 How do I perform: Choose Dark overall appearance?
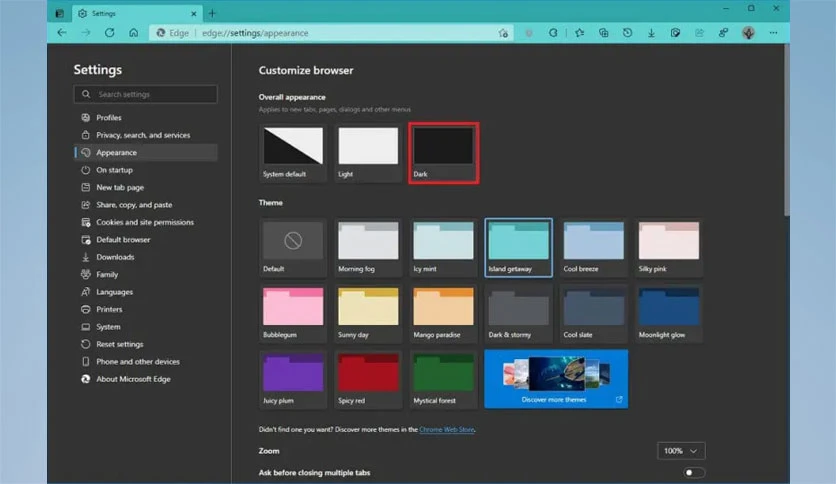(x=444, y=153)
